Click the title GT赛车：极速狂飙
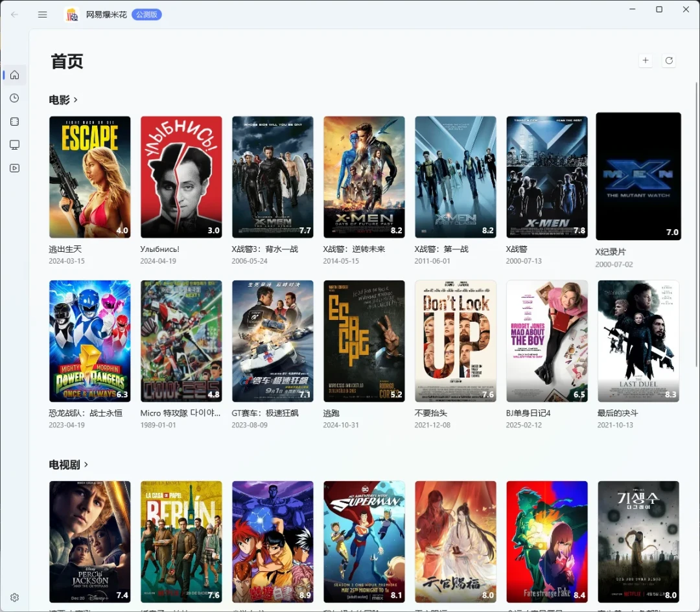The height and width of the screenshot is (612, 700). pos(265,413)
